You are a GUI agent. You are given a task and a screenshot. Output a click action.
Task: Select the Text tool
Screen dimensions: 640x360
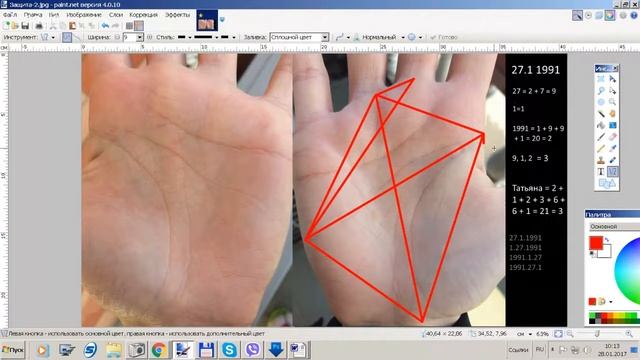coord(601,172)
